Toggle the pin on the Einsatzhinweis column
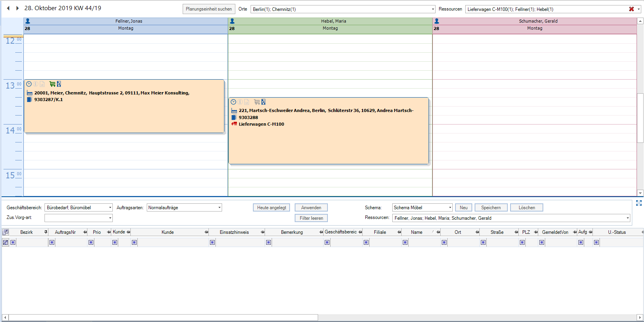Image resolution: width=644 pixels, height=322 pixels. (262, 232)
